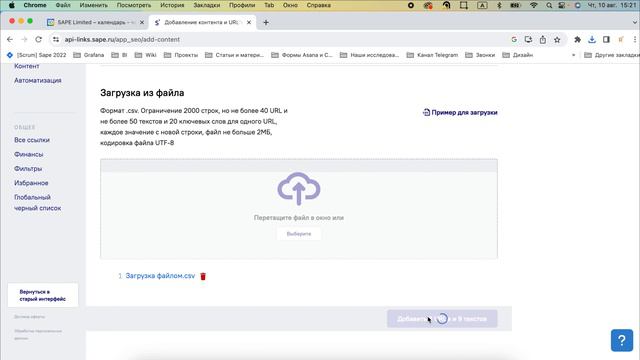This screenshot has width=640, height=360.
Task: Open the Grafana bookmarks folder
Action: pos(89,55)
